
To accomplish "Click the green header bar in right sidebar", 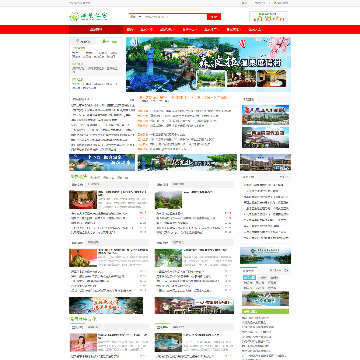I will click(265, 311).
